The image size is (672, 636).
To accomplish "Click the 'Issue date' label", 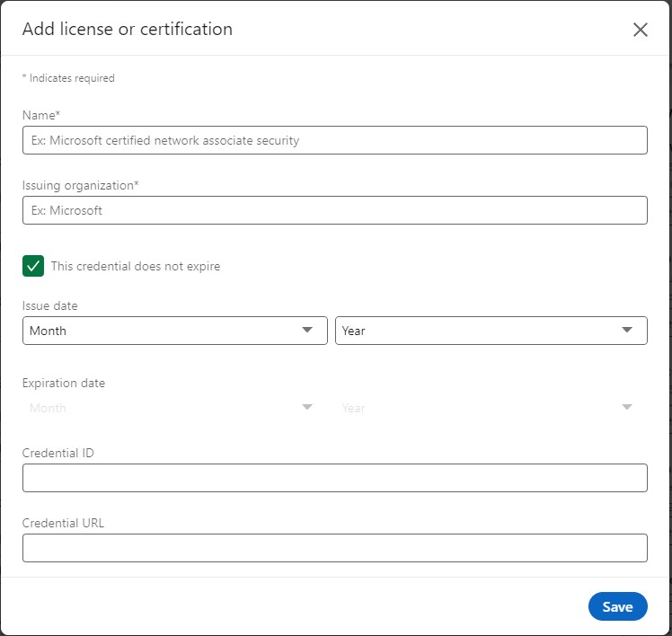I will 49,305.
